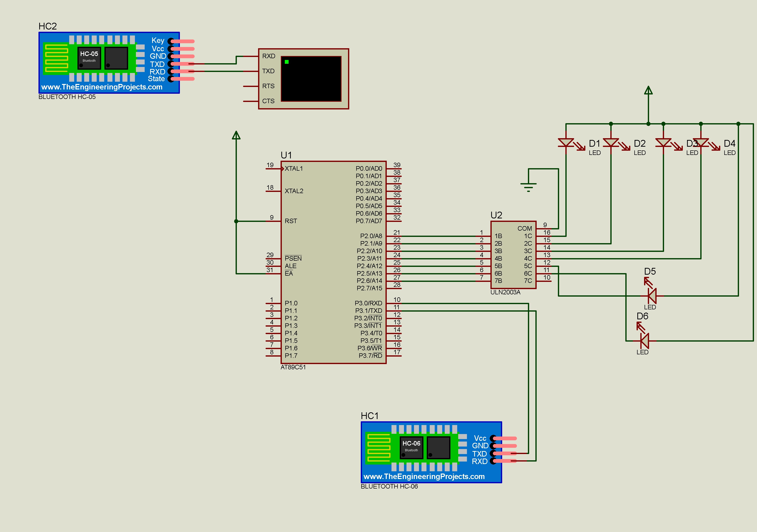Select the HC-05 Bluetooth module HC2
The height and width of the screenshot is (532, 757).
[109, 63]
